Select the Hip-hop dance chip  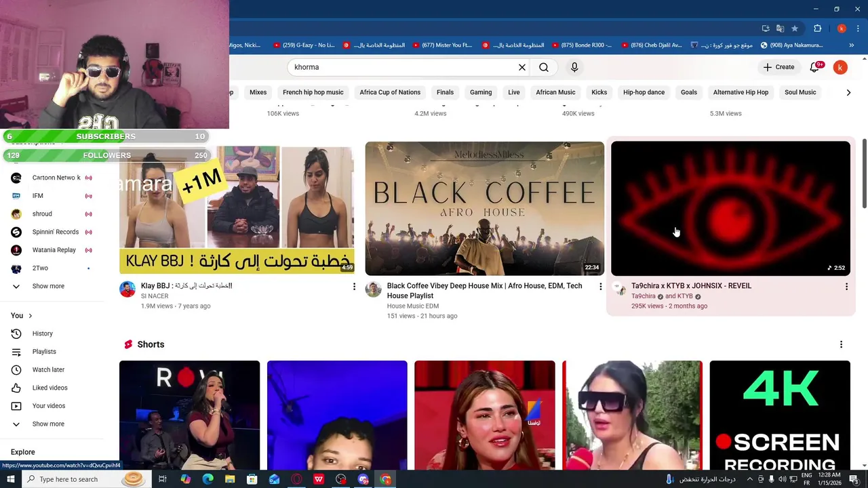pos(644,92)
